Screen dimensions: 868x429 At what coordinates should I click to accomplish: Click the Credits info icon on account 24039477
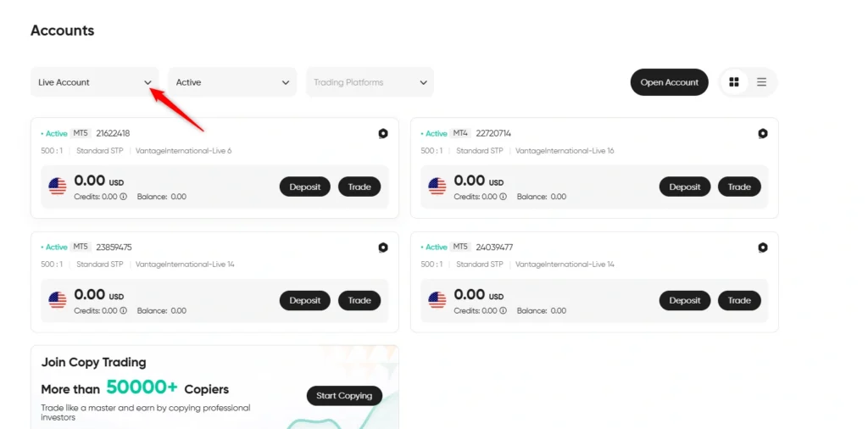click(x=504, y=310)
